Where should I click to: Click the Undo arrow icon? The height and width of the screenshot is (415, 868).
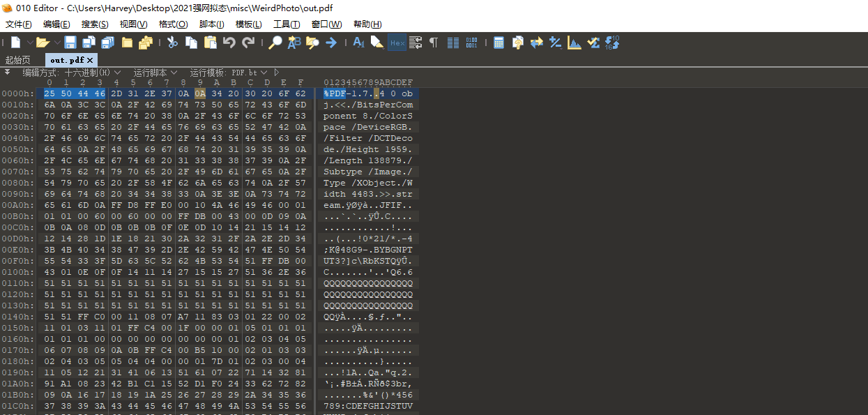point(229,43)
